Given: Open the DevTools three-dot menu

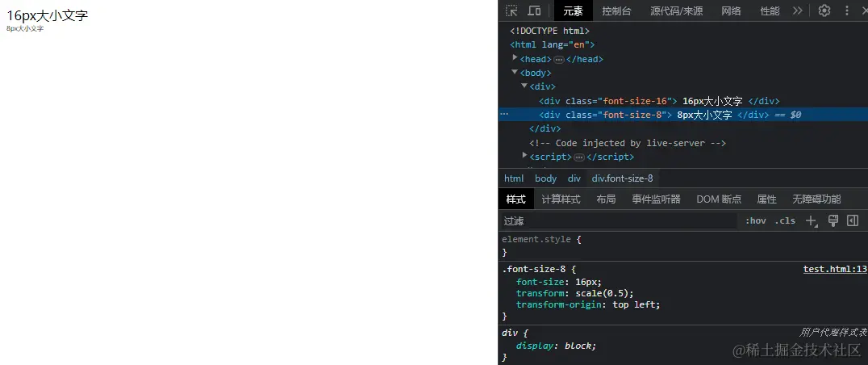Looking at the screenshot, I should click(x=846, y=10).
